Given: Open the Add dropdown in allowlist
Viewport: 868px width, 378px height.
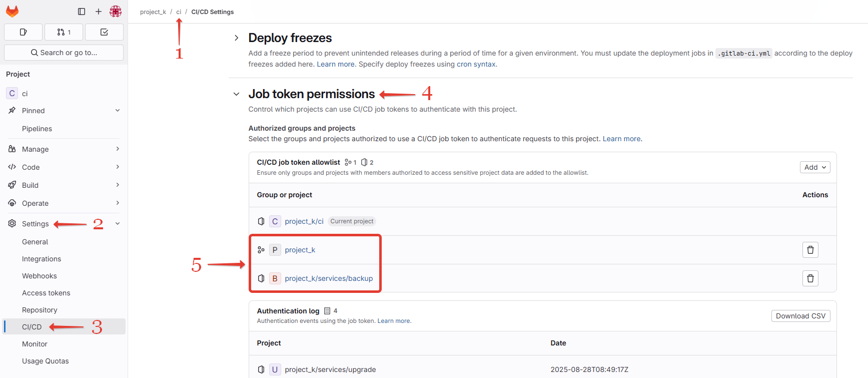Looking at the screenshot, I should (x=814, y=167).
